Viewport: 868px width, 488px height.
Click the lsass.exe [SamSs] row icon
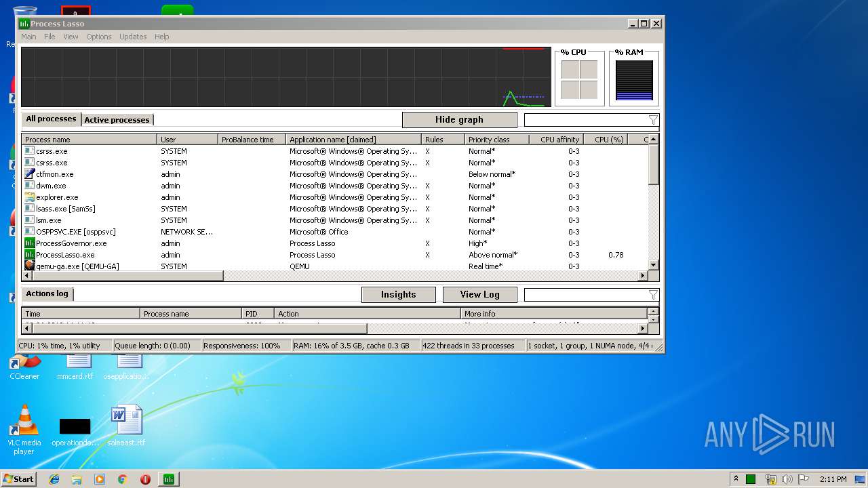click(x=29, y=209)
